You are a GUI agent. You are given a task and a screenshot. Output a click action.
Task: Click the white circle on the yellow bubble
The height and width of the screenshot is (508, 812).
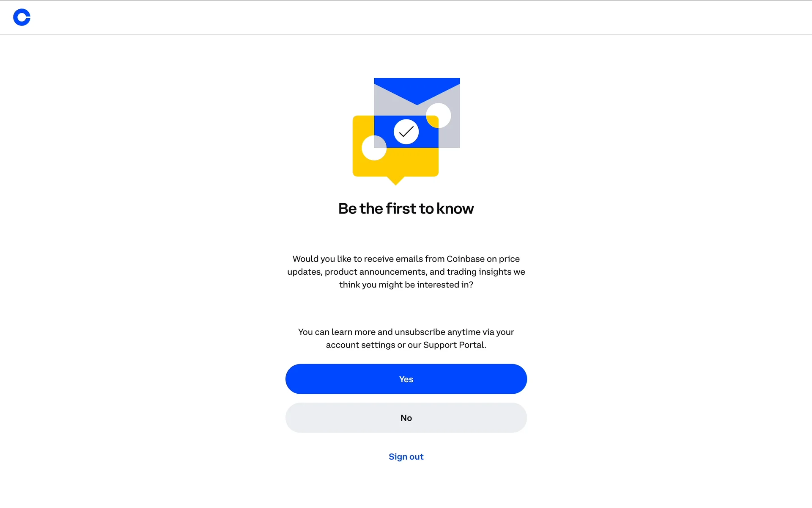374,148
